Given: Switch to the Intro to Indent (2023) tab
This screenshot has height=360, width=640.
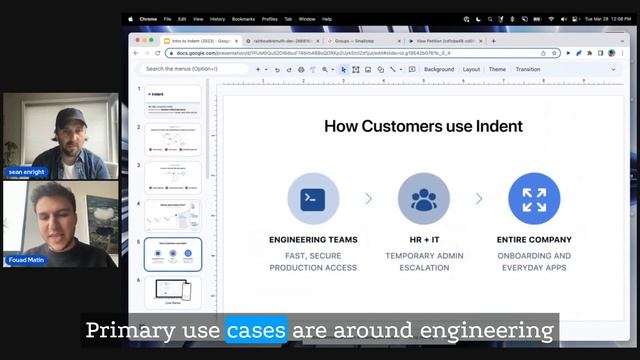Looking at the screenshot, I should [200, 41].
